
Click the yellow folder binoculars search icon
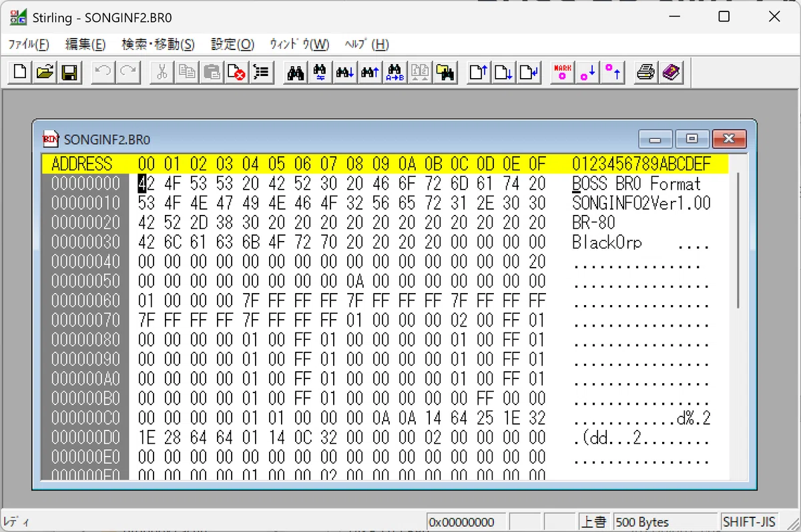(445, 72)
